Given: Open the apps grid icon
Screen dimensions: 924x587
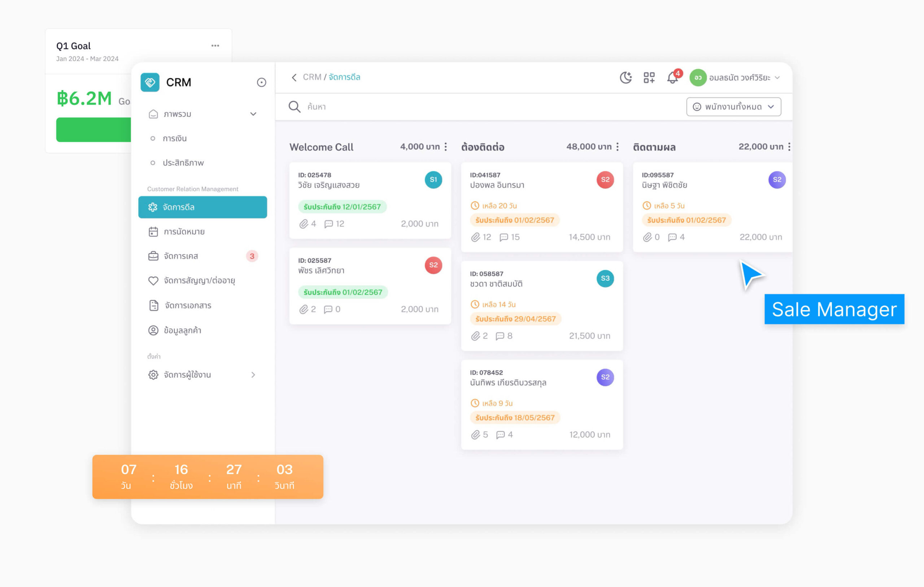Looking at the screenshot, I should 649,78.
